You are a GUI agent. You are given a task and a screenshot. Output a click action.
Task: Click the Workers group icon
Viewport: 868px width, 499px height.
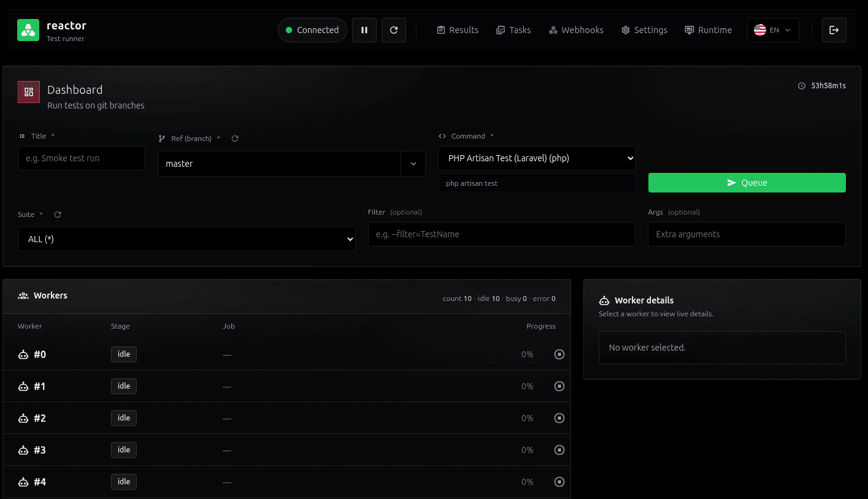[x=23, y=295]
